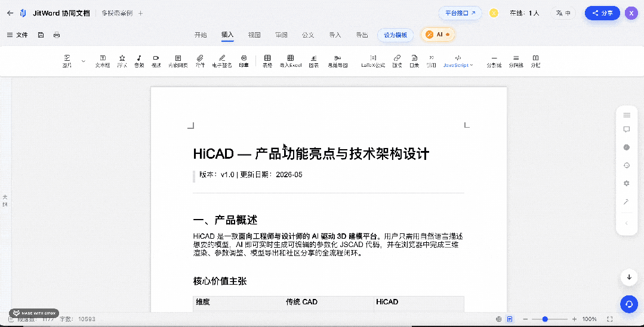Switch to the 导入 tab
Viewport: 644px width, 327px height.
[x=335, y=35]
